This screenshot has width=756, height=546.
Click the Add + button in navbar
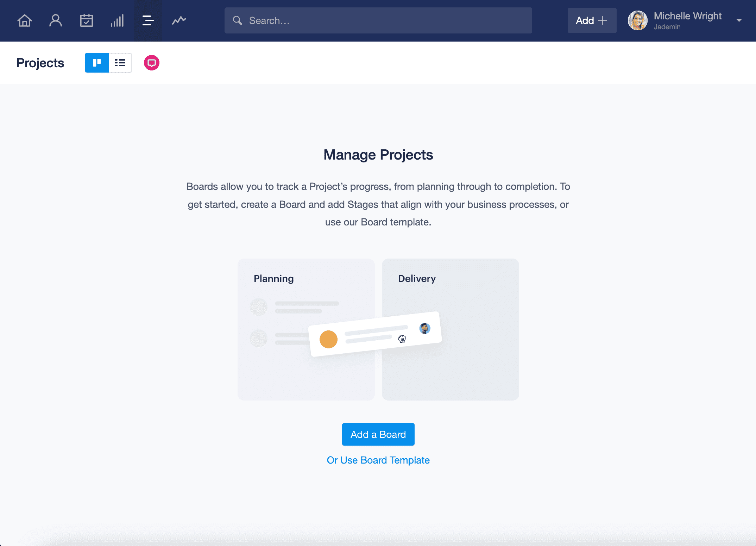point(589,20)
